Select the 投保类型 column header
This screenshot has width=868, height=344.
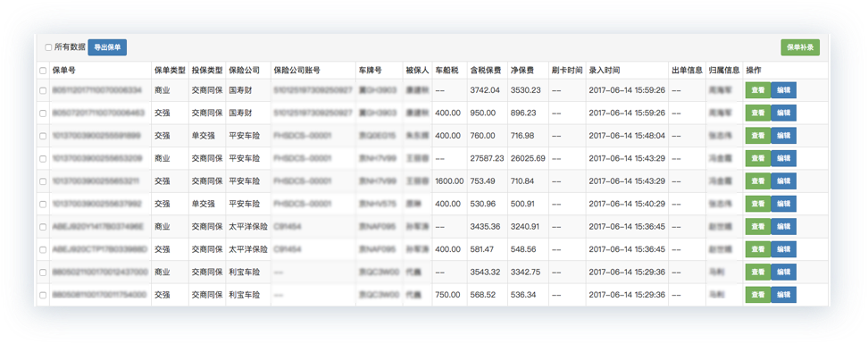(x=207, y=71)
